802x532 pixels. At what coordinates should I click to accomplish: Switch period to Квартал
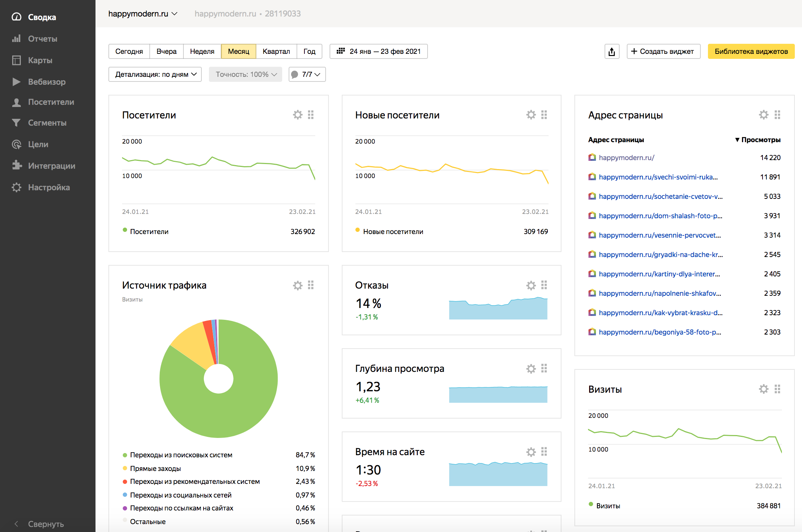tap(276, 52)
